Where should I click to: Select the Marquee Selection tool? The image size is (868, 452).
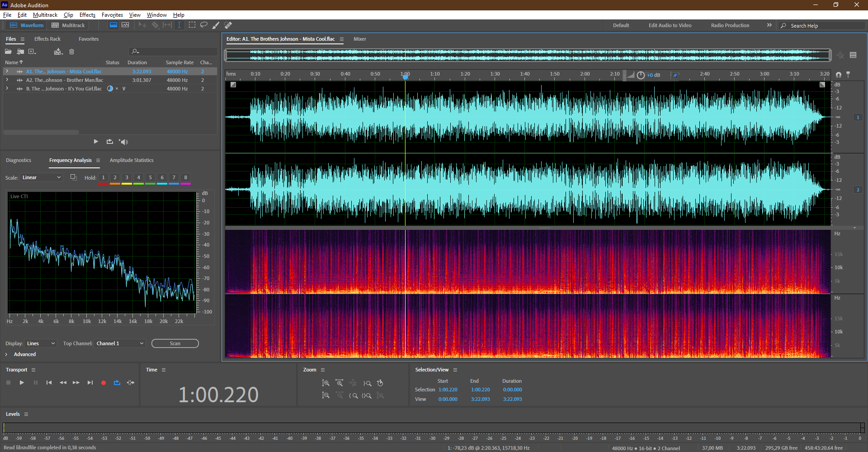point(192,25)
